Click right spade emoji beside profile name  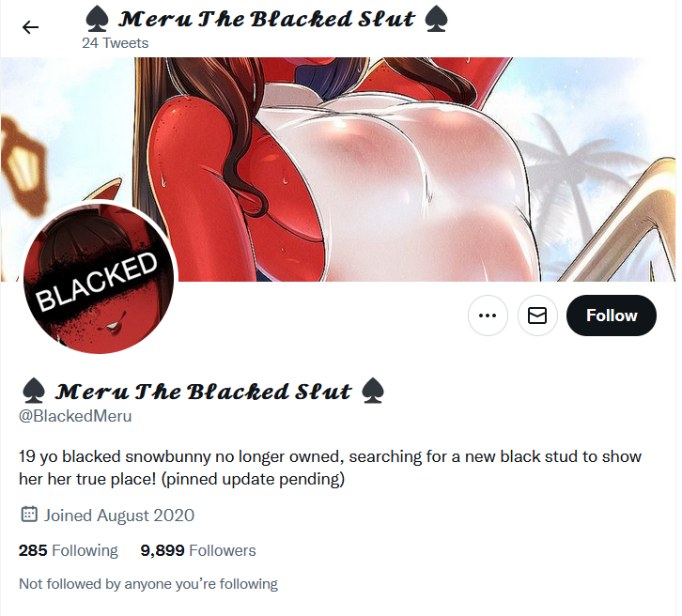[x=373, y=391]
